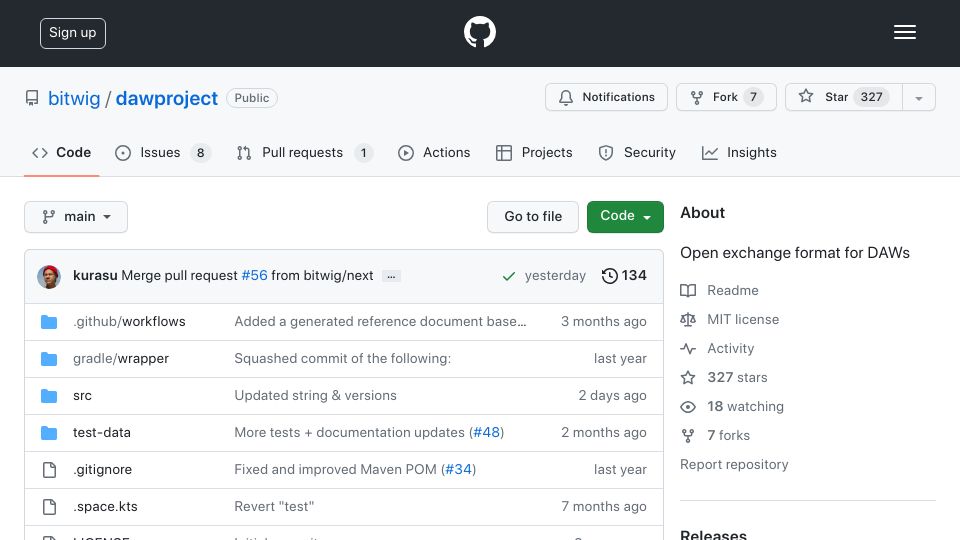
Task: Open the star lists dropdown arrow
Action: click(918, 97)
